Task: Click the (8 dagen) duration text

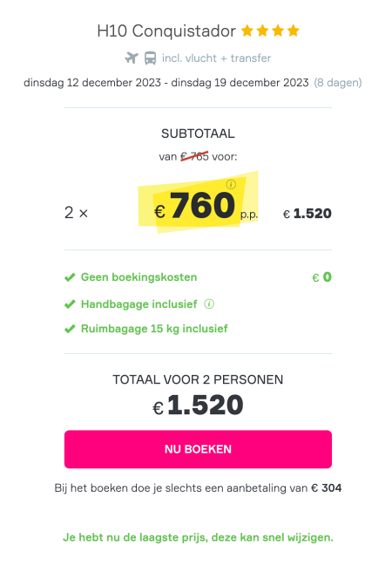Action: click(338, 83)
